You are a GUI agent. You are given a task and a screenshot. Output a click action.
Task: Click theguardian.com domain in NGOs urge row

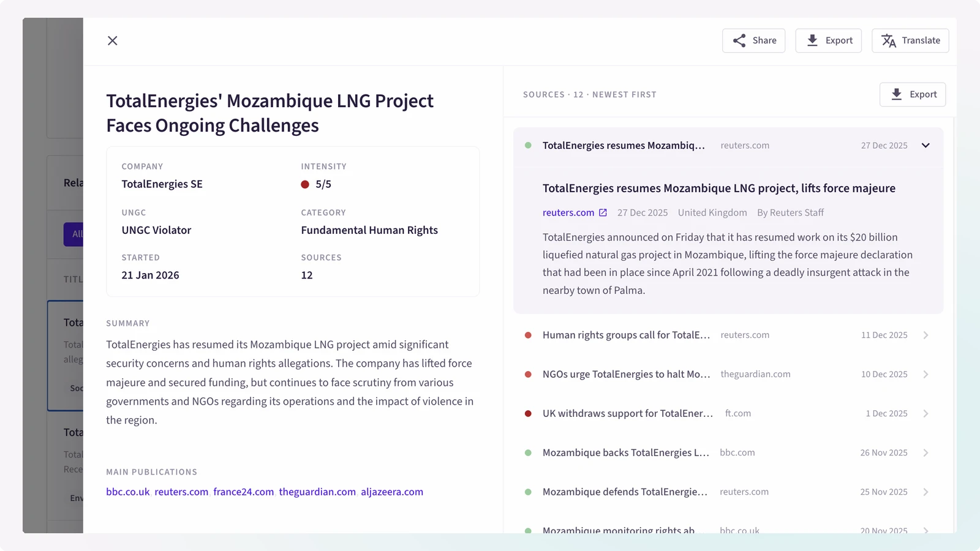coord(755,375)
